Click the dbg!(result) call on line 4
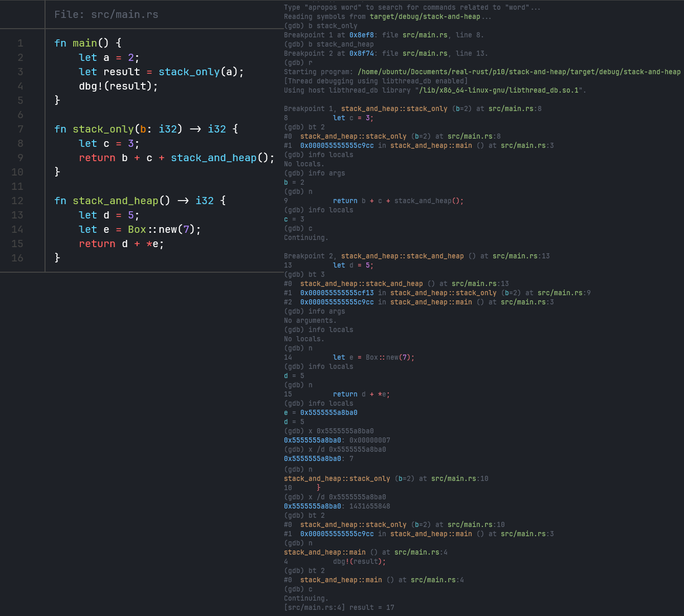The width and height of the screenshot is (684, 616). (118, 86)
